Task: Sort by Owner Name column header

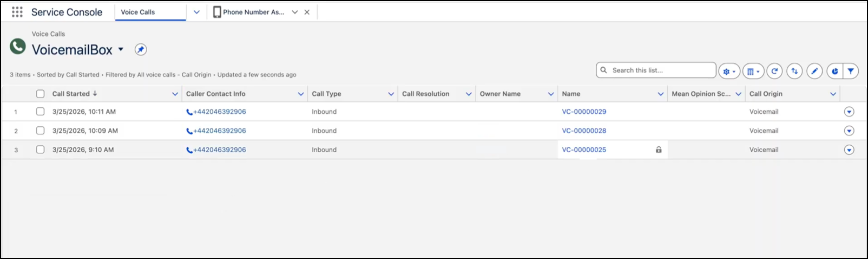Action: click(500, 94)
